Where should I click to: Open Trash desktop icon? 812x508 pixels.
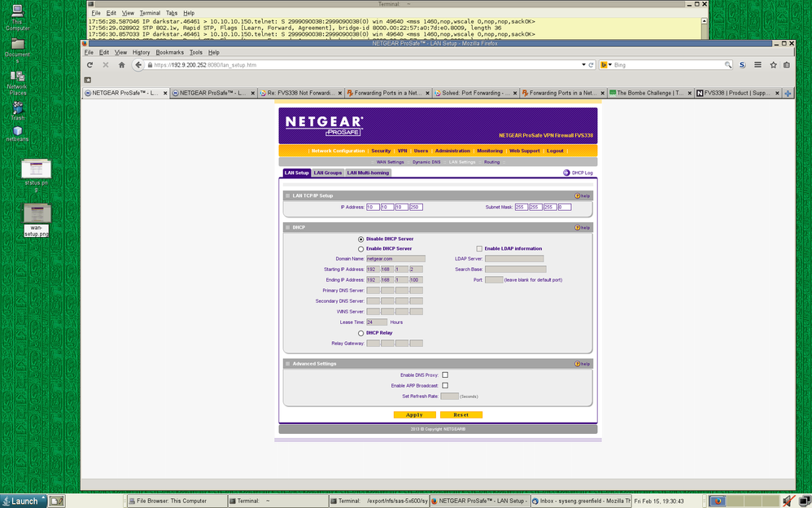[x=17, y=108]
